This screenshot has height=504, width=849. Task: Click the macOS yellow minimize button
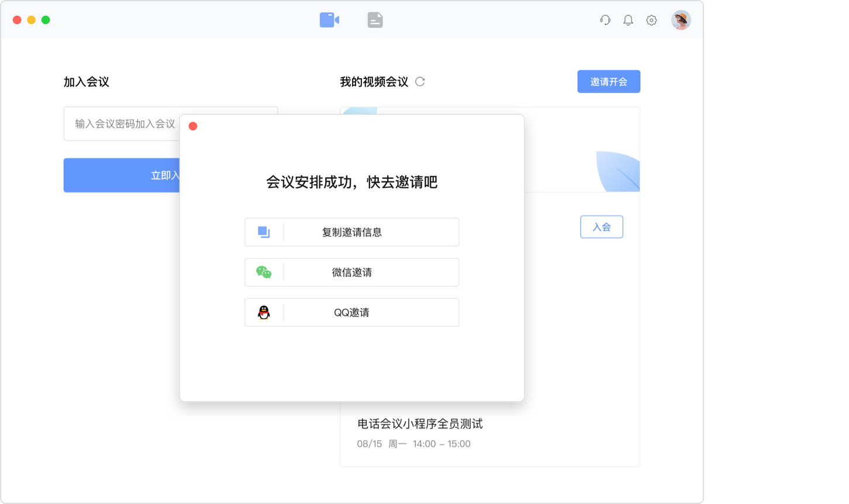[32, 20]
